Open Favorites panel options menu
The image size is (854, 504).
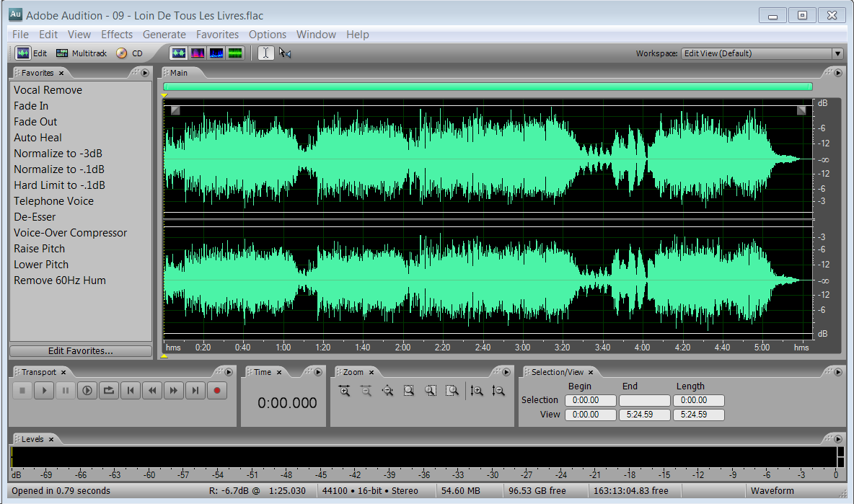[x=145, y=72]
